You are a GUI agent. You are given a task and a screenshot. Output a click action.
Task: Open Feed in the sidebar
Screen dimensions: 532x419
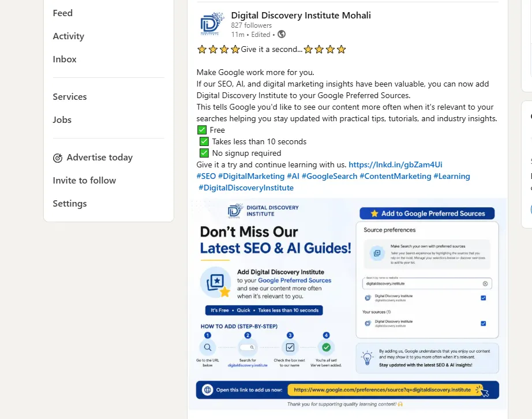click(x=62, y=13)
